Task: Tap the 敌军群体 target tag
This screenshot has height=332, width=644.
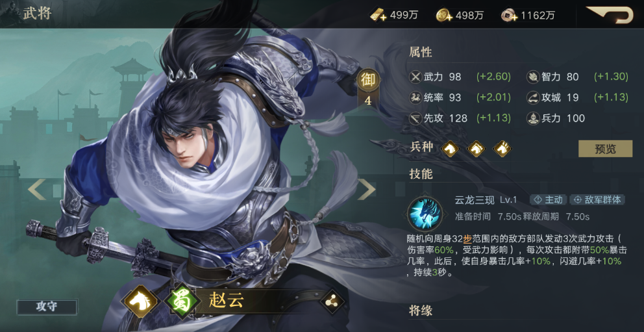Action: (x=598, y=199)
